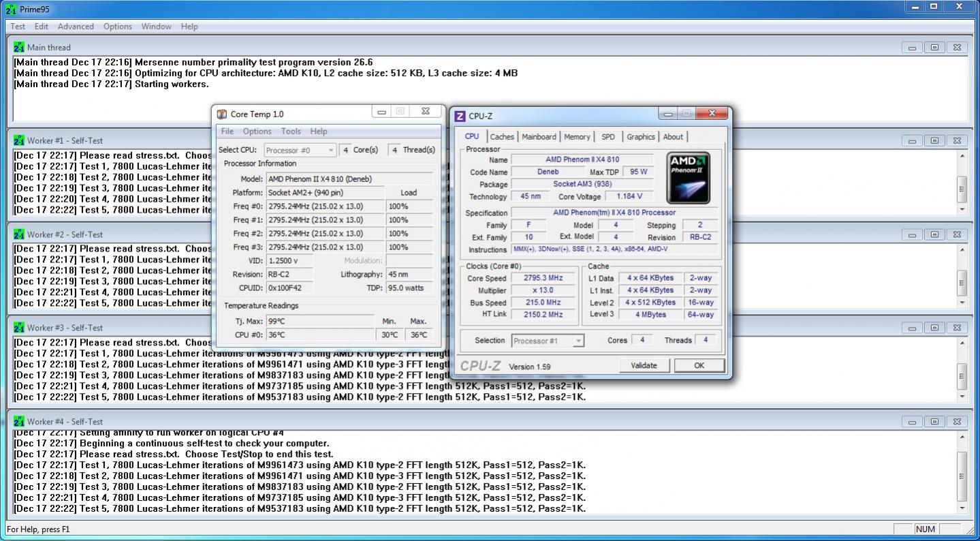Screen dimensions: 980x541
Task: Minimize the Main thread child window
Action: tap(912, 47)
